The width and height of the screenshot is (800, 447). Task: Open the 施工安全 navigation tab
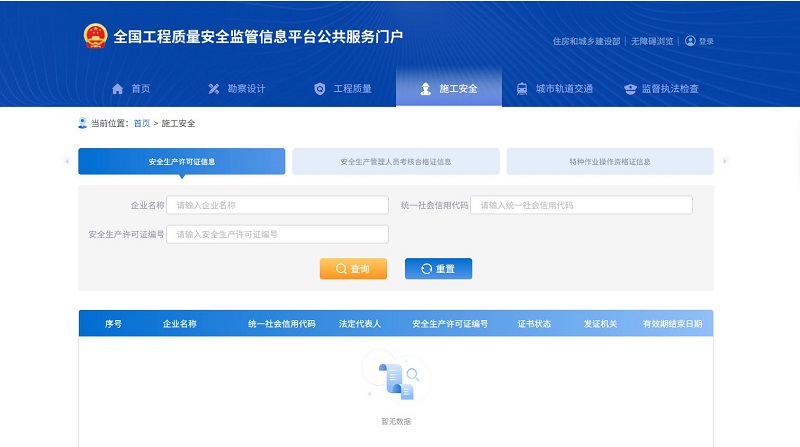click(x=448, y=89)
